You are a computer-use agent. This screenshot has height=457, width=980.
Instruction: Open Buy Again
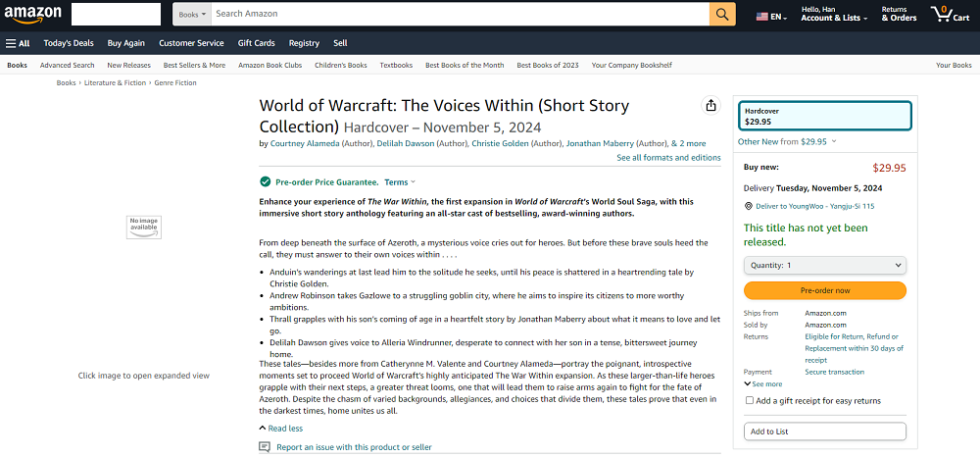pos(126,43)
